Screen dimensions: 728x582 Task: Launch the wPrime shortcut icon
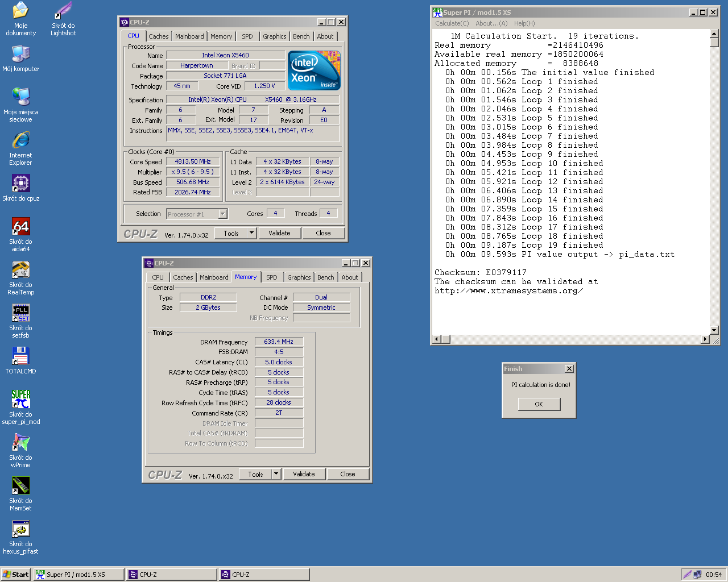20,442
